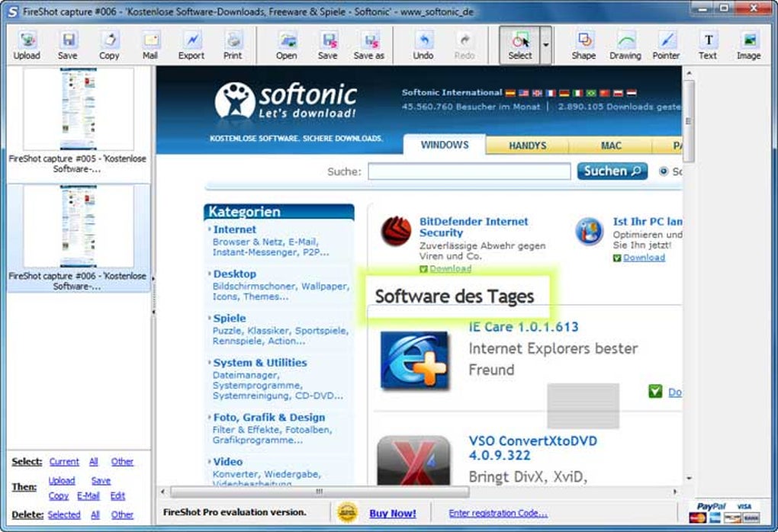Open IE Care 1.0.1.613 link

pos(523,327)
